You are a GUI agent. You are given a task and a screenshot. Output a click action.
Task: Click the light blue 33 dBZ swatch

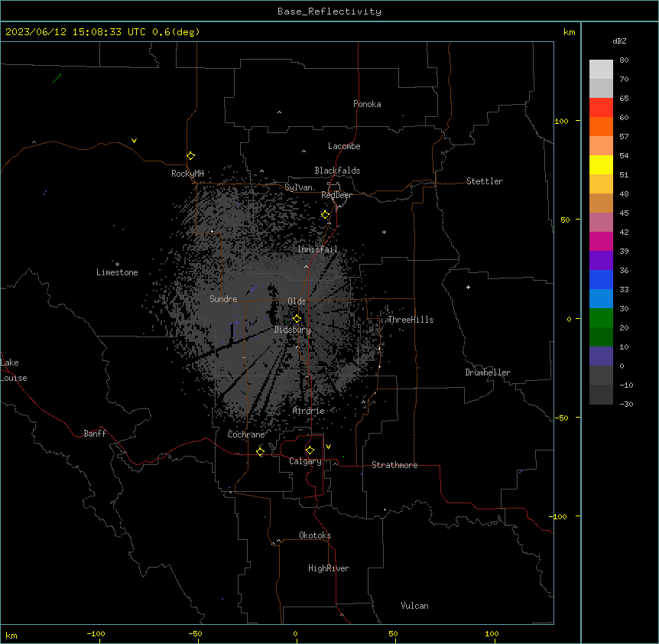click(601, 298)
